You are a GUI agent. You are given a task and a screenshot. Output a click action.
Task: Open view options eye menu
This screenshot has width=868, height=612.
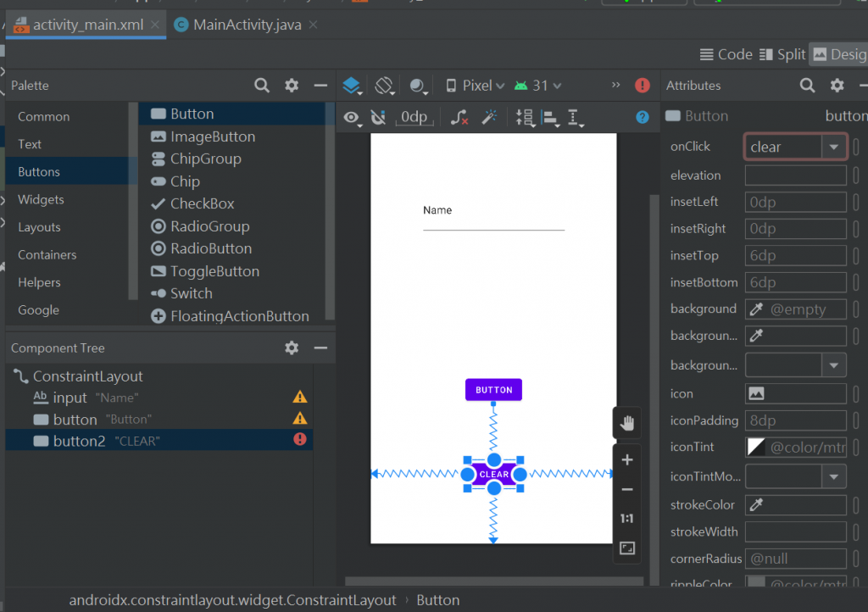click(x=352, y=117)
